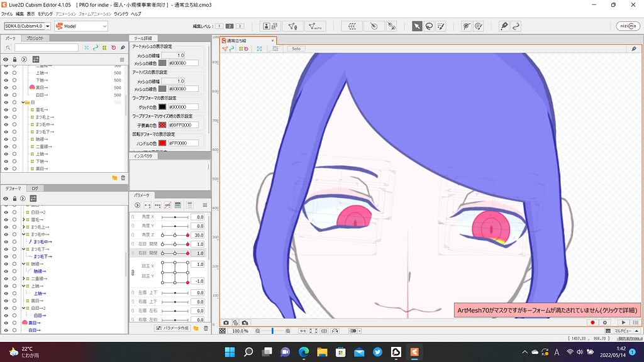The width and height of the screenshot is (644, 362).
Task: Click the red ハンドルの色 color swatch
Action: coord(162,143)
